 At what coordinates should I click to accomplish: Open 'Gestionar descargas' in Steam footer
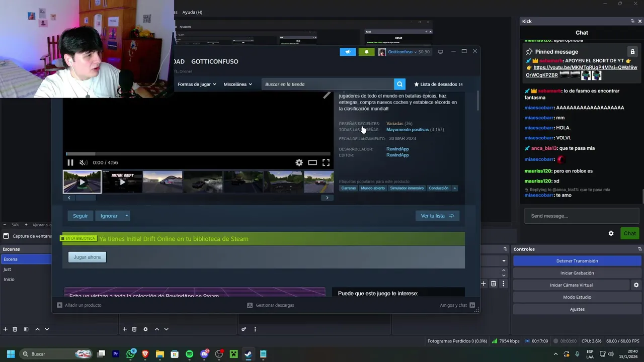pyautogui.click(x=271, y=305)
